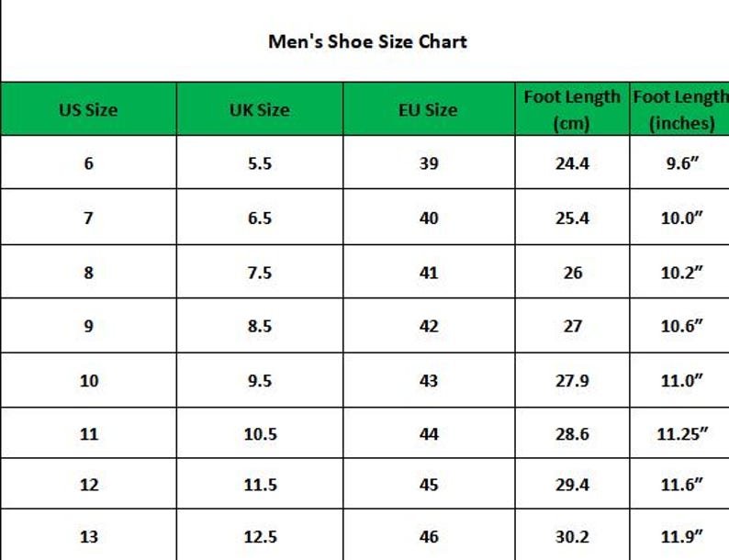The width and height of the screenshot is (729, 560).
Task: Select the US Size column header
Action: (x=88, y=110)
